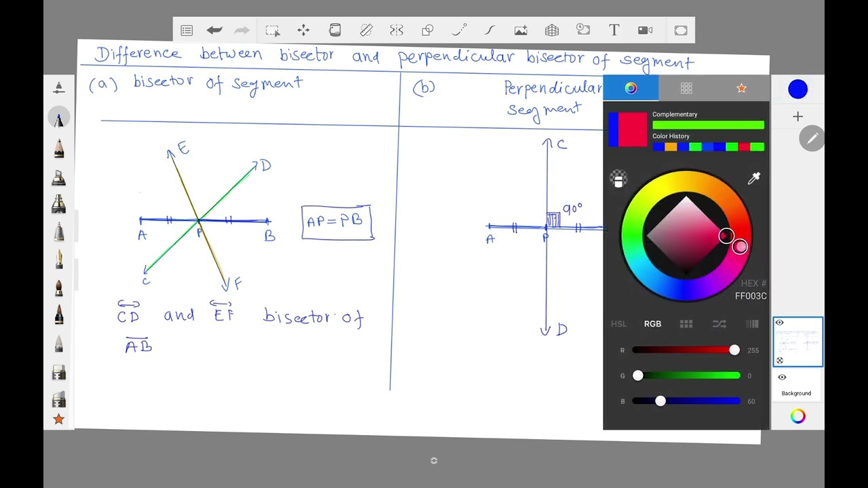Open the Perspective Guides tool
The image size is (868, 488).
[552, 30]
